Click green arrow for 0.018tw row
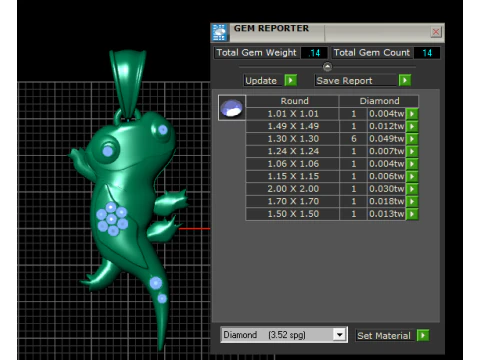 pyautogui.click(x=412, y=201)
